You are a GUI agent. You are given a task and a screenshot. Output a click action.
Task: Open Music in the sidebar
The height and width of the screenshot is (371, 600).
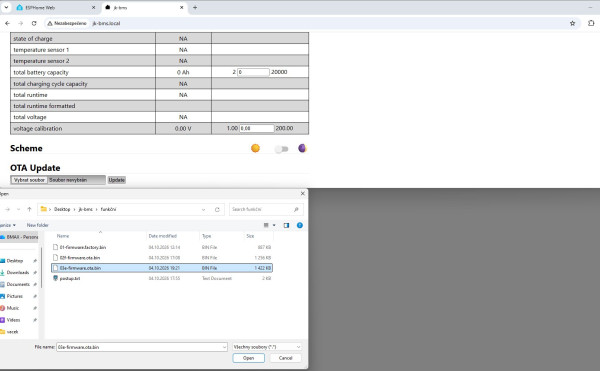(x=13, y=308)
